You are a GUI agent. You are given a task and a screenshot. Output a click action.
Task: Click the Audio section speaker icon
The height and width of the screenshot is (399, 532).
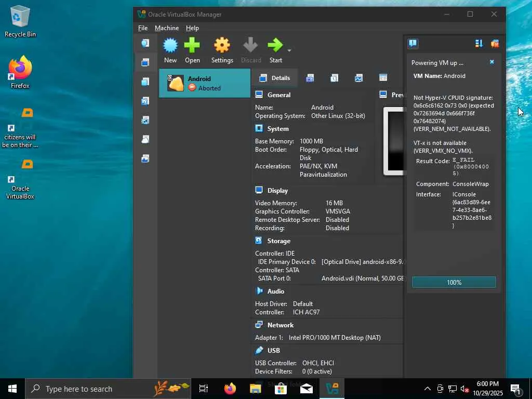pos(259,291)
